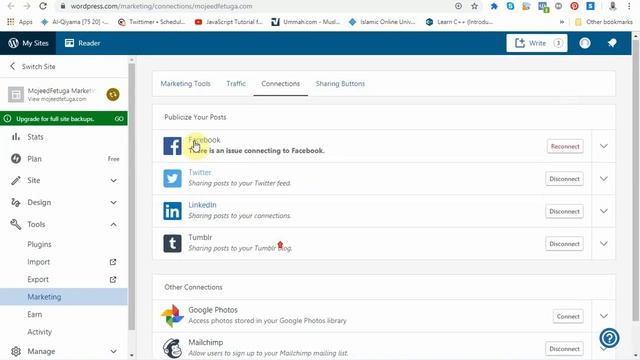Open the My Sites WordPress menu
This screenshot has width=640, height=360.
point(28,43)
